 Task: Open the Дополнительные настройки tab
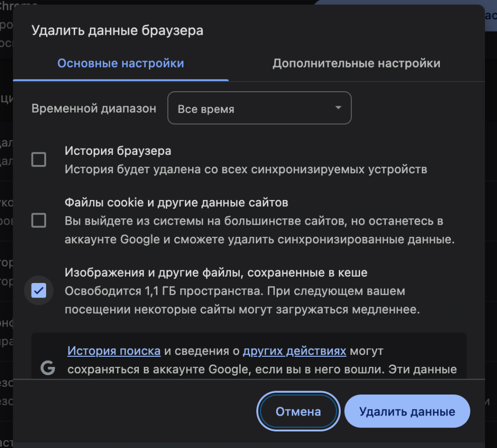(x=356, y=64)
